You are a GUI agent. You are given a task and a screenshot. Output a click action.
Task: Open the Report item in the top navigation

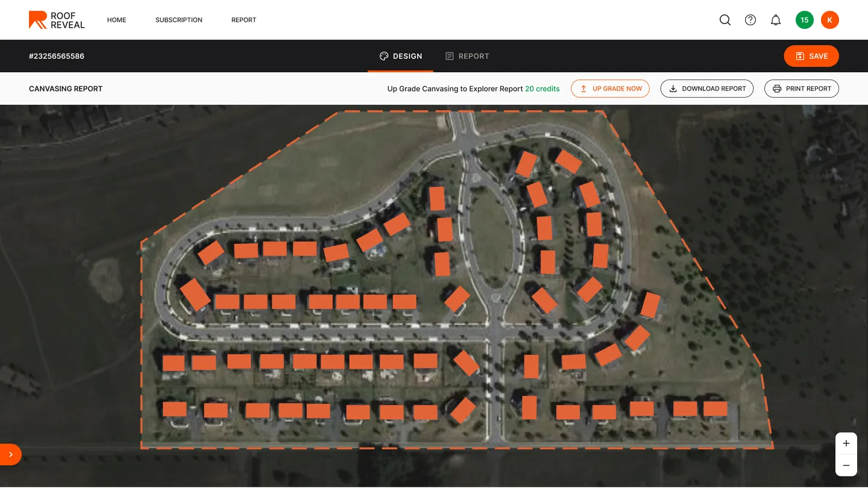click(244, 20)
